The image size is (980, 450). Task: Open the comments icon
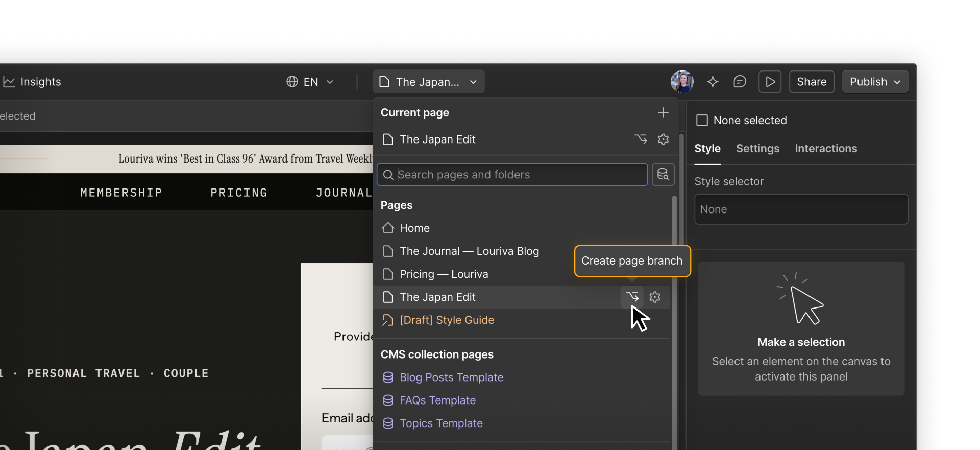(740, 82)
